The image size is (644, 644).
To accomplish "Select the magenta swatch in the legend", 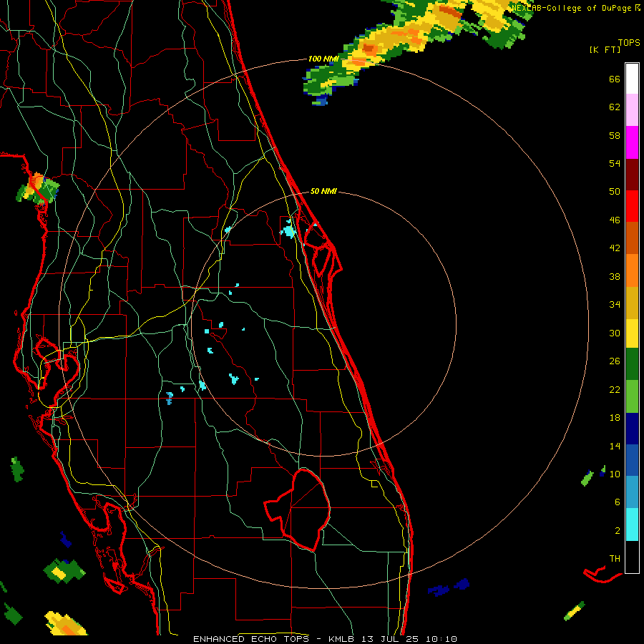I will [x=632, y=142].
